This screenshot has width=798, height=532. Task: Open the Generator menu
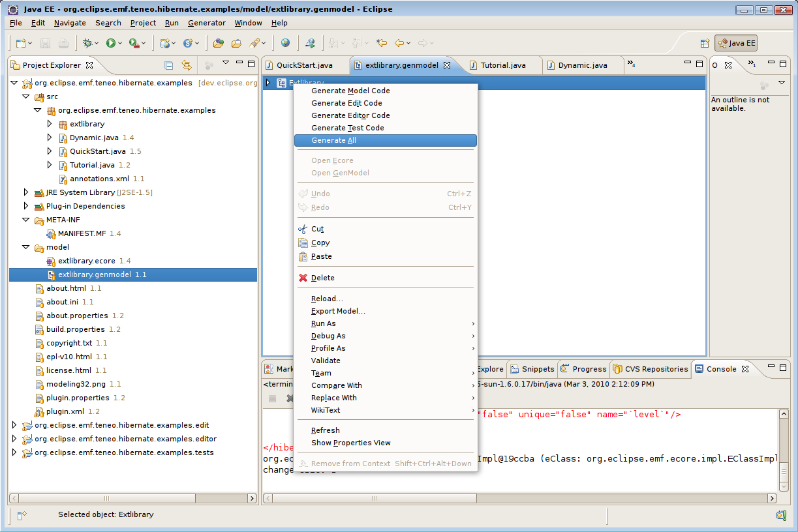[206, 23]
